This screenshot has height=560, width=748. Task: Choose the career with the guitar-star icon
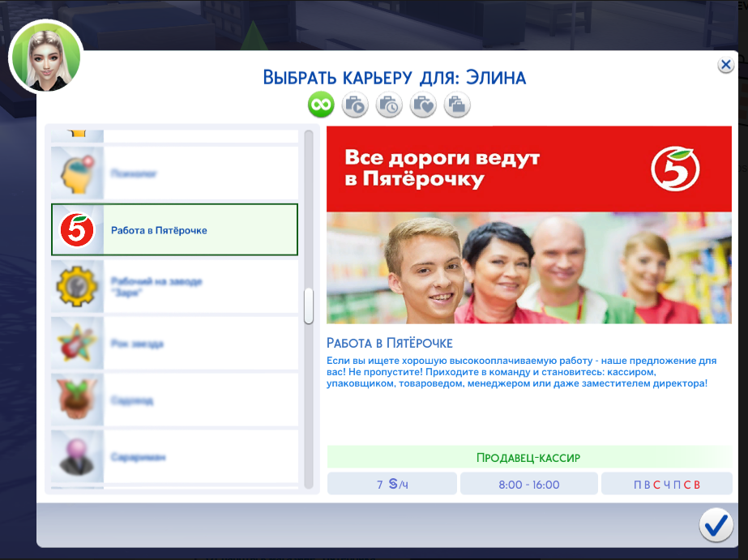[x=174, y=344]
